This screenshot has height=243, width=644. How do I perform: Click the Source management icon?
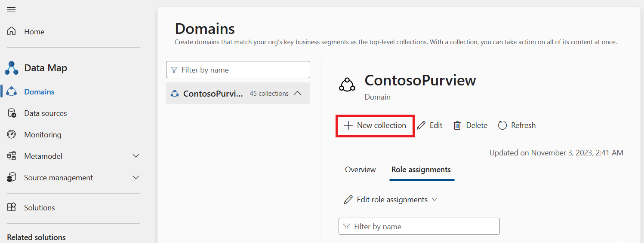(12, 177)
